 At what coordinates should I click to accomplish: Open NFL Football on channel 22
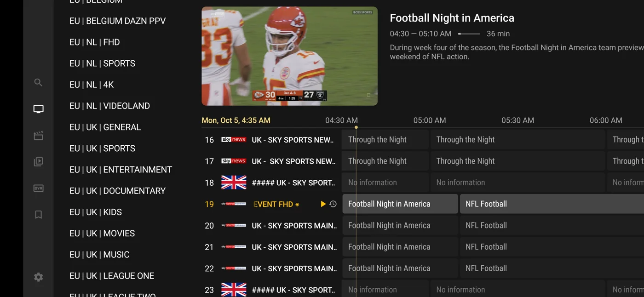pyautogui.click(x=552, y=268)
